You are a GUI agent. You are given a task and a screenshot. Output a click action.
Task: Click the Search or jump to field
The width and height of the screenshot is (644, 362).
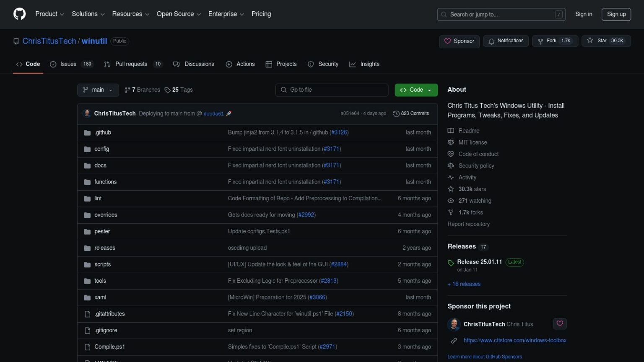(501, 14)
